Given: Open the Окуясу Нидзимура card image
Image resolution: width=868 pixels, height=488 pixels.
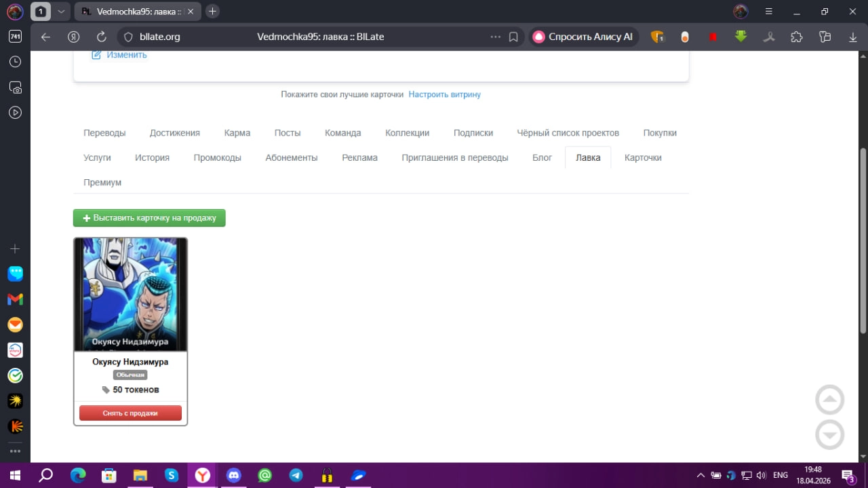Looking at the screenshot, I should point(130,295).
